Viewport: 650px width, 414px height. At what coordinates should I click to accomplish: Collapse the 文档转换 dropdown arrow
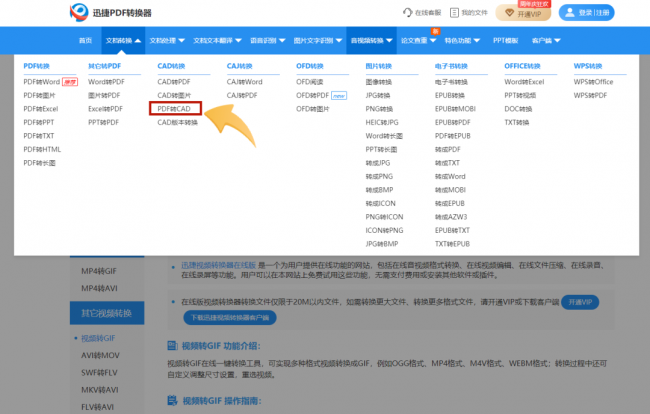pyautogui.click(x=138, y=41)
